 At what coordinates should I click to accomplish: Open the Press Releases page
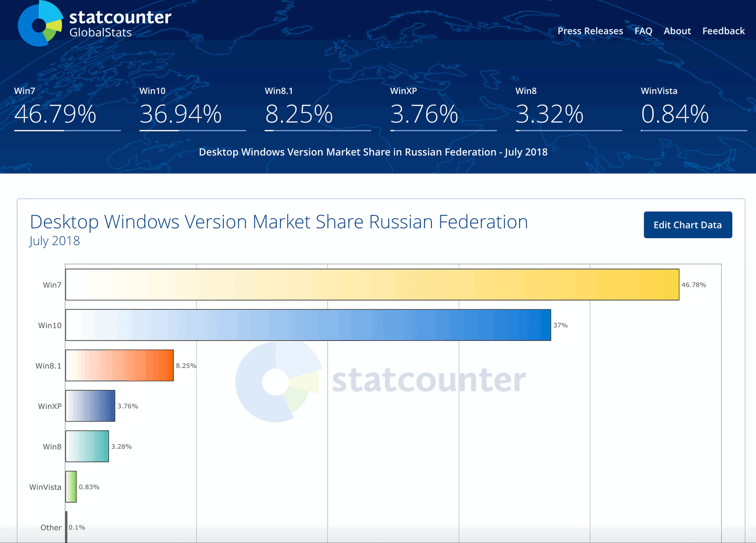[x=590, y=31]
